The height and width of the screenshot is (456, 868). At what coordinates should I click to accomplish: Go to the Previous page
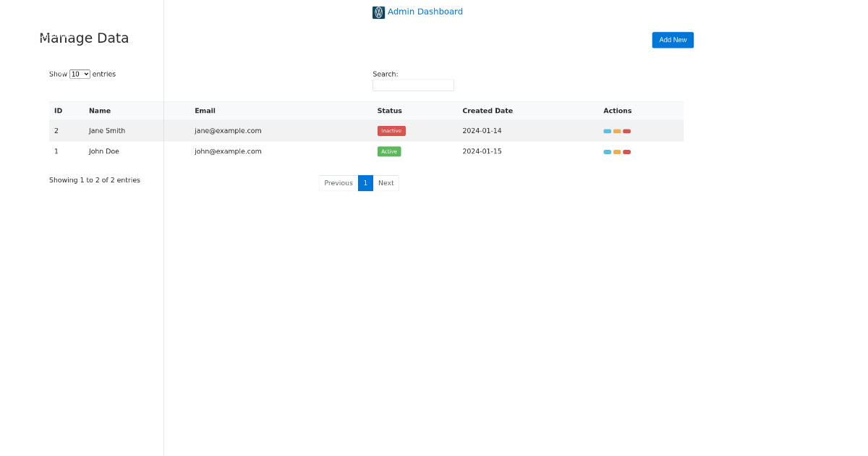(339, 183)
